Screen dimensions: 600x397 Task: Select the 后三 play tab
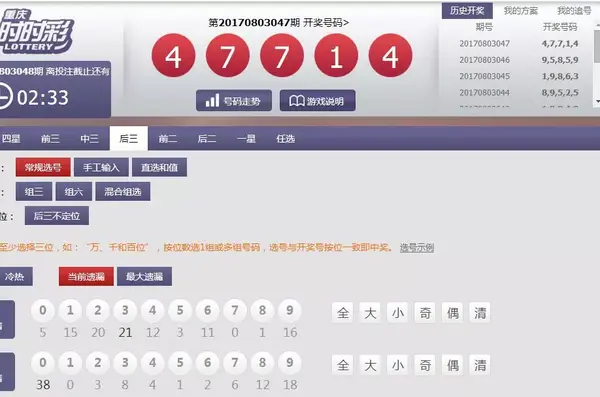[129, 138]
